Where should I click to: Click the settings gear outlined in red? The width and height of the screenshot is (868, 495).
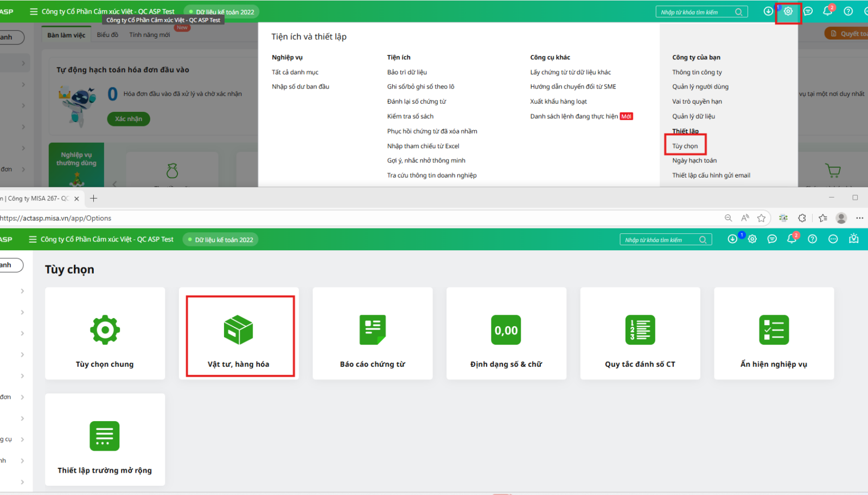[x=788, y=11]
